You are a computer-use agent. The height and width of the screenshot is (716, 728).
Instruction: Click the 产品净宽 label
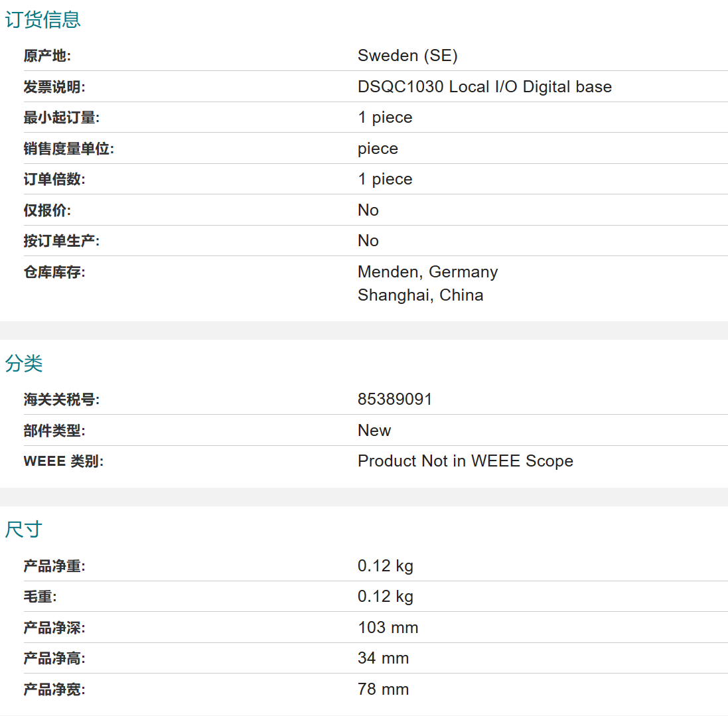54,689
